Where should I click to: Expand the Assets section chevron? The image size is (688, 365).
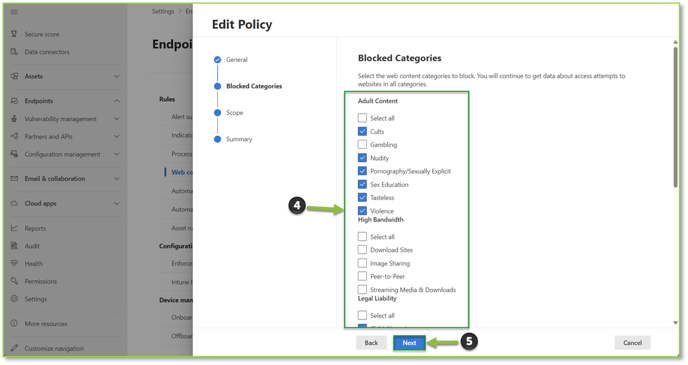[x=117, y=76]
